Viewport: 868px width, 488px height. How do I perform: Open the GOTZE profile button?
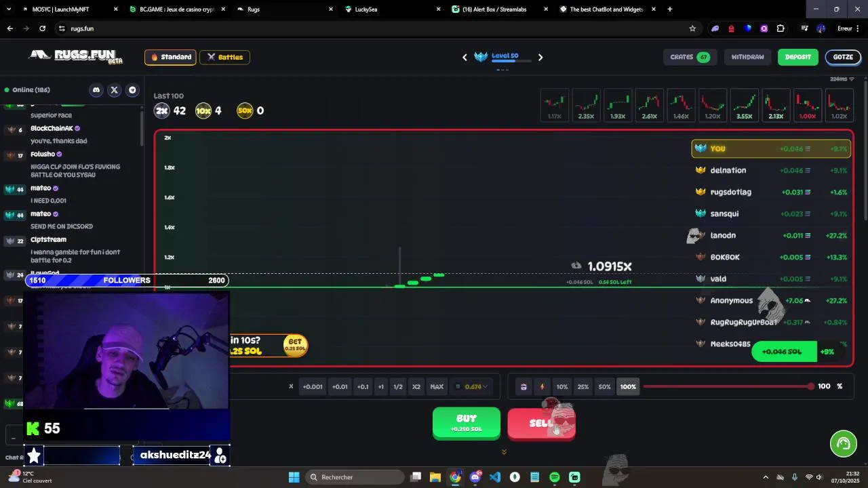coord(843,57)
